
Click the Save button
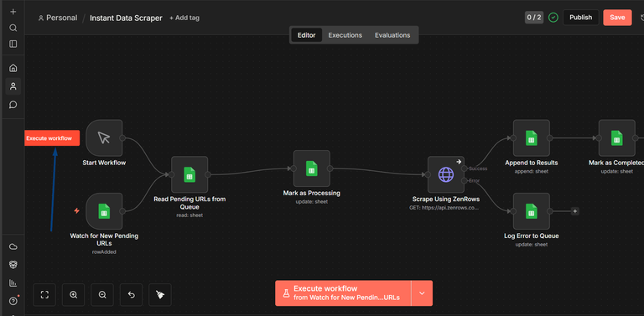click(x=617, y=18)
